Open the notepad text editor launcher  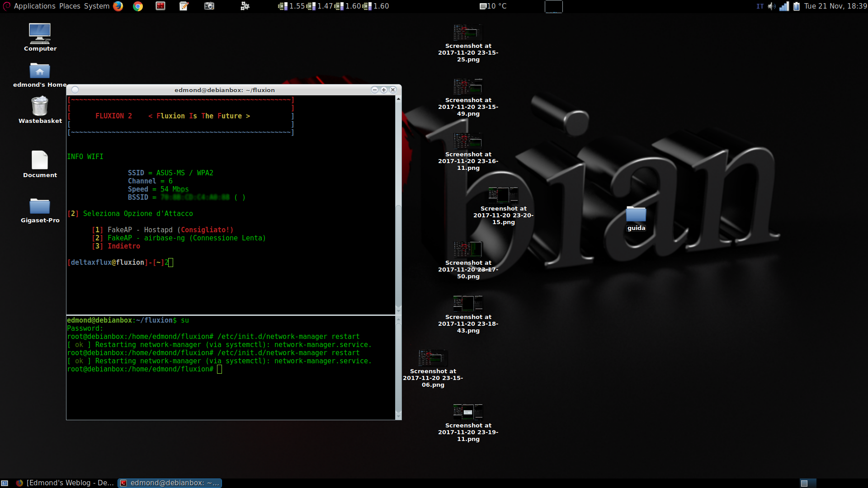pos(184,6)
